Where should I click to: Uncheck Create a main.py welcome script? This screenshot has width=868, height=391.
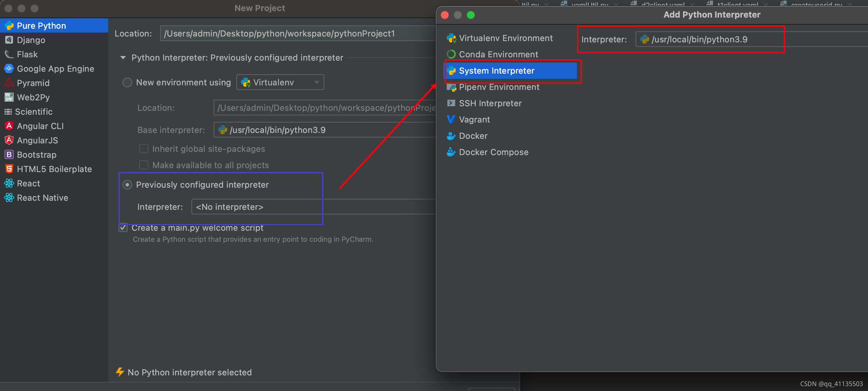123,228
